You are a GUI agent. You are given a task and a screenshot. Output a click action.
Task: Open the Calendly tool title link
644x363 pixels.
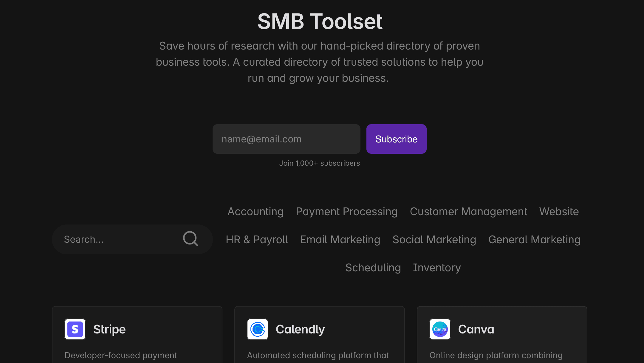click(300, 329)
